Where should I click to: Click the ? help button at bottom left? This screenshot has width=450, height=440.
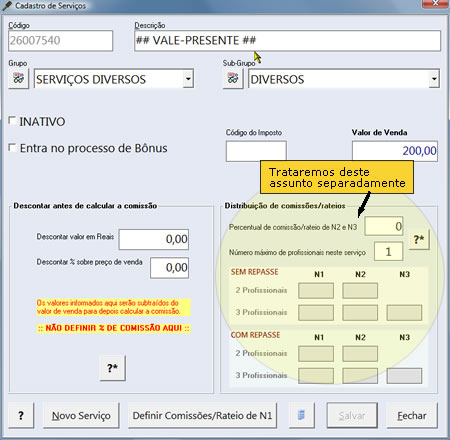tap(21, 415)
